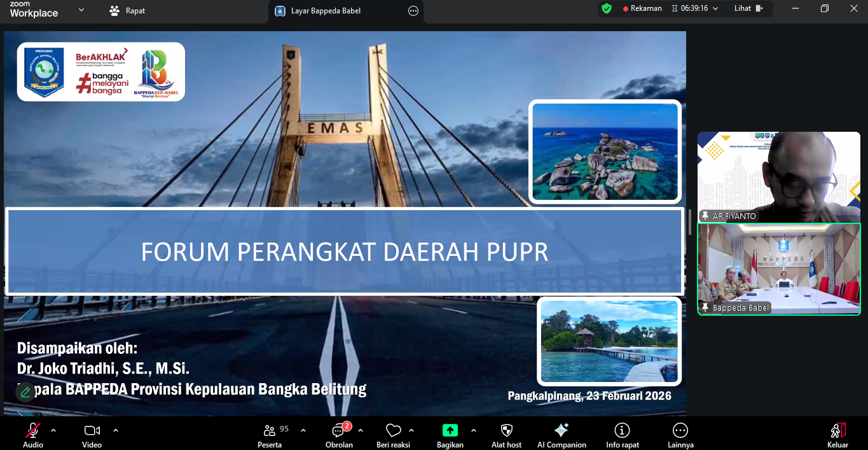The image size is (868, 450).
Task: Click the Beri reaksi heart icon
Action: (x=393, y=431)
